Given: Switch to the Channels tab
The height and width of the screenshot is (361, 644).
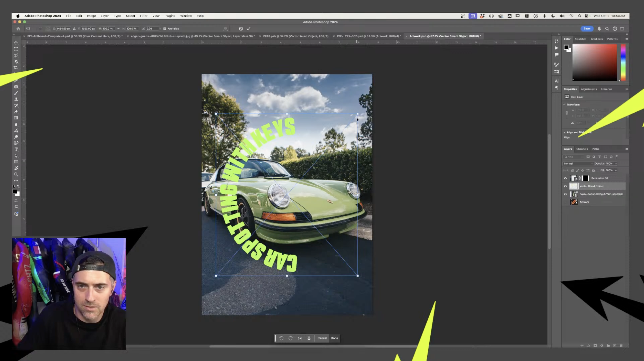Looking at the screenshot, I should point(582,149).
